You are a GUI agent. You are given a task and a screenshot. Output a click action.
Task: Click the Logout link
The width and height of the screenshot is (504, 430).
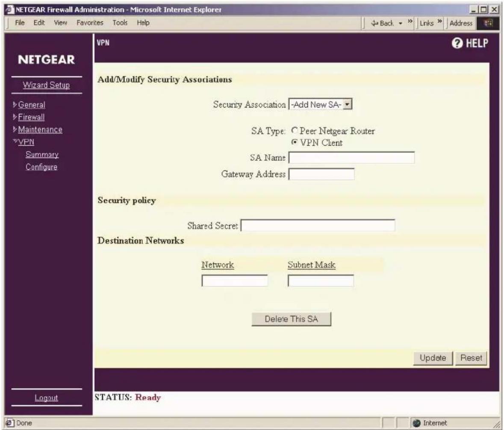(x=46, y=398)
